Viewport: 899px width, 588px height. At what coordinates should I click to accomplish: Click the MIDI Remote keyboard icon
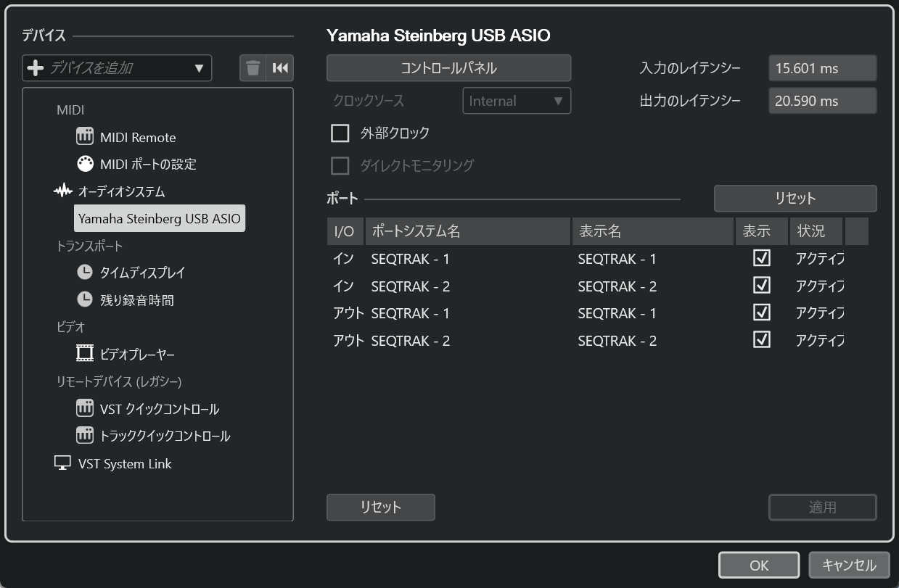[85, 137]
